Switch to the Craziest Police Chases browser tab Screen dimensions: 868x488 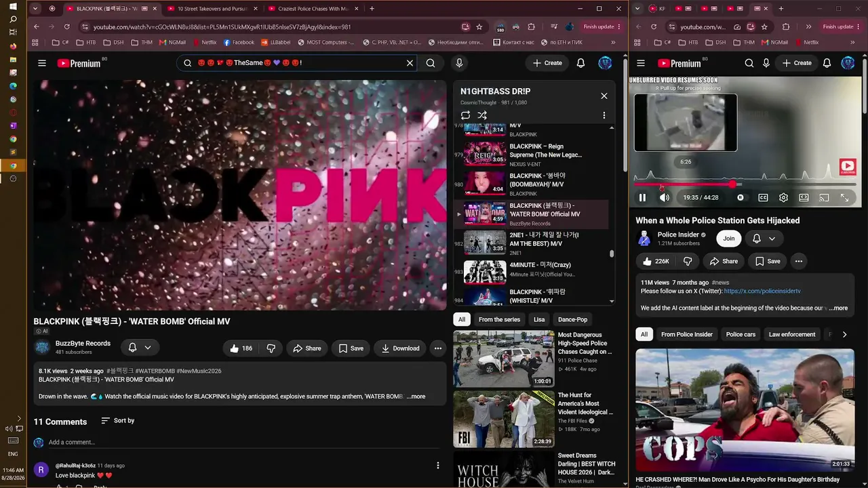(313, 9)
